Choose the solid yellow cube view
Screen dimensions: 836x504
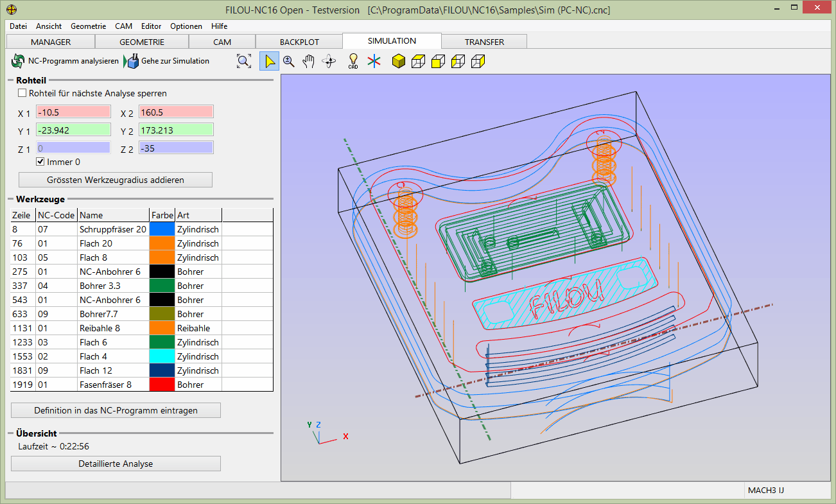point(398,62)
